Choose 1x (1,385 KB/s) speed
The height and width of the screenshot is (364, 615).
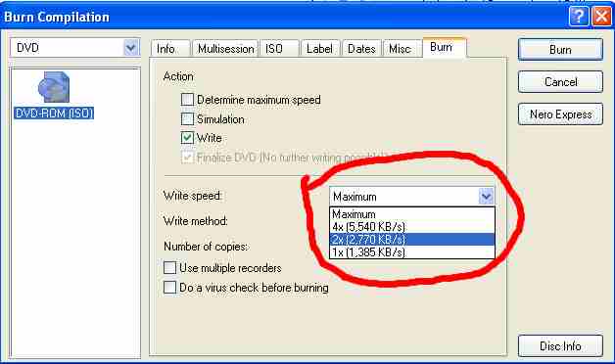point(412,251)
